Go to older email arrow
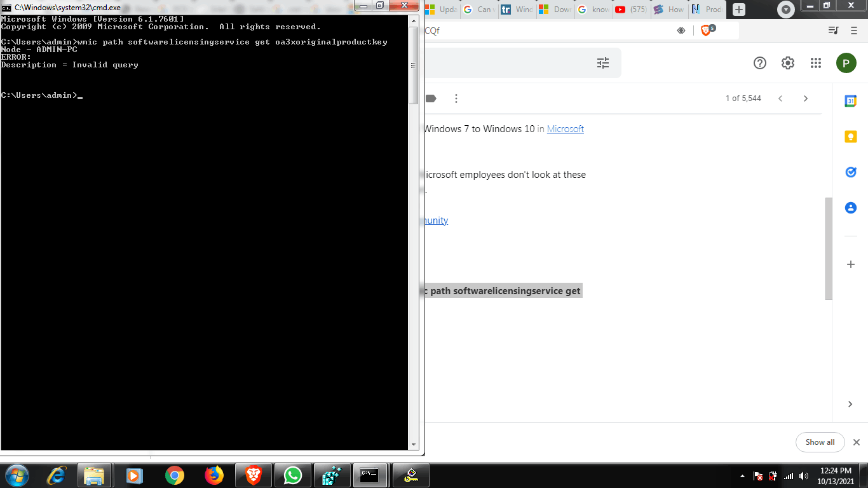Image resolution: width=868 pixels, height=488 pixels. pos(806,98)
